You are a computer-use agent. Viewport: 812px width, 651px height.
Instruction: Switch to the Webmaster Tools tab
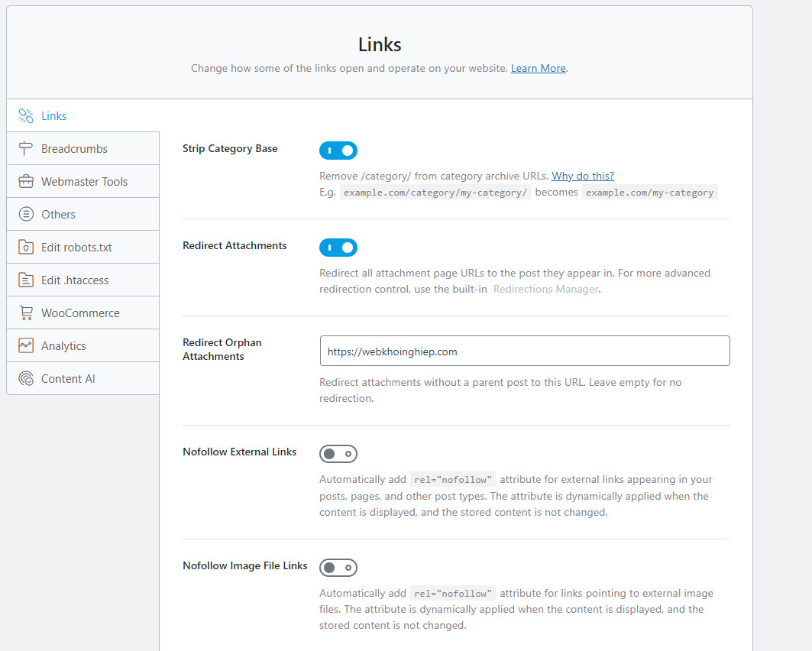click(84, 182)
